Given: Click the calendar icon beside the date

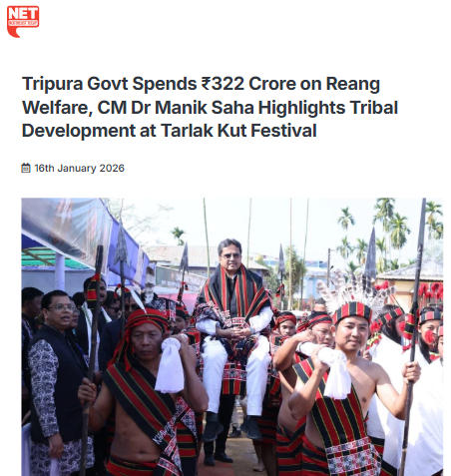Looking at the screenshot, I should 26,168.
